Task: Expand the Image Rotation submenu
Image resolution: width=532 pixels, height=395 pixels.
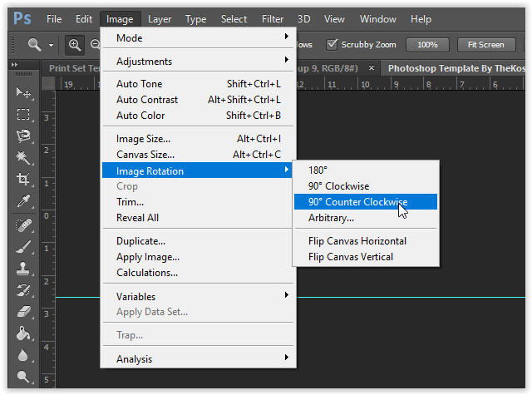Action: pyautogui.click(x=197, y=170)
